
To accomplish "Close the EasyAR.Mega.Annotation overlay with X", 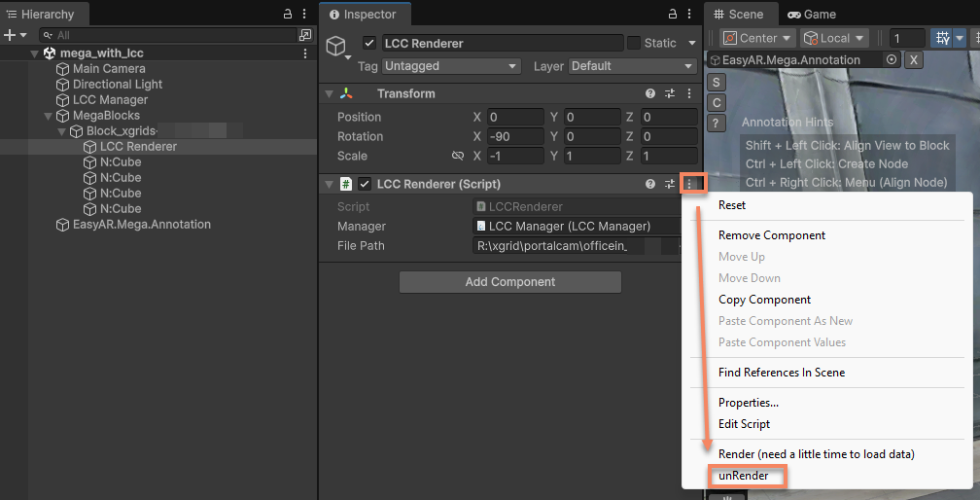I will 914,60.
